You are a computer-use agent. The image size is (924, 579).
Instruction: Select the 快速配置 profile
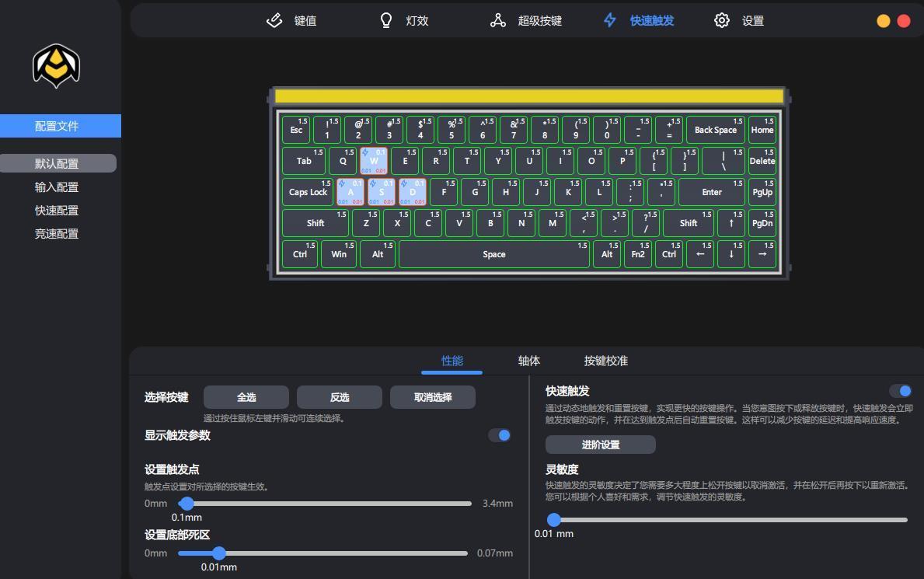click(x=56, y=210)
